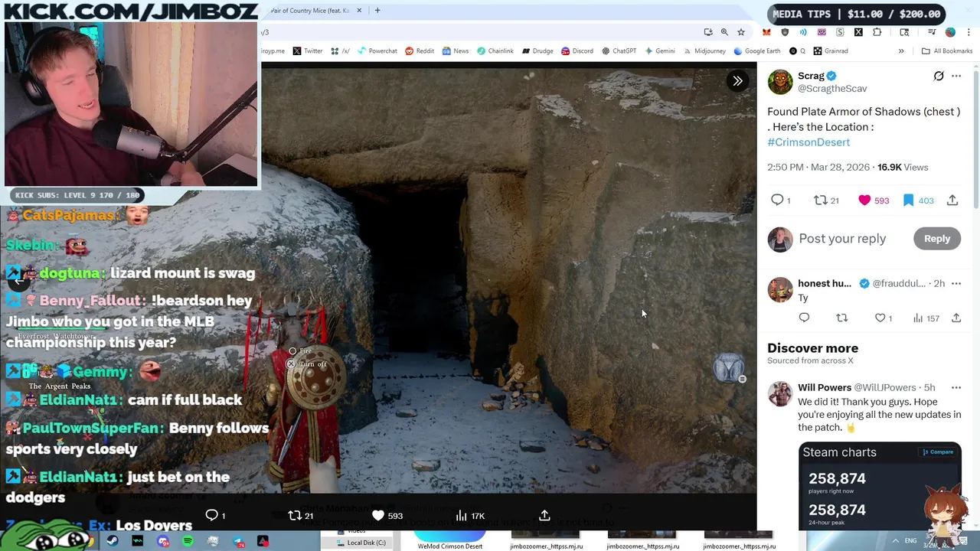
Task: Open the #CrimsonDesert hashtag link
Action: click(x=808, y=142)
